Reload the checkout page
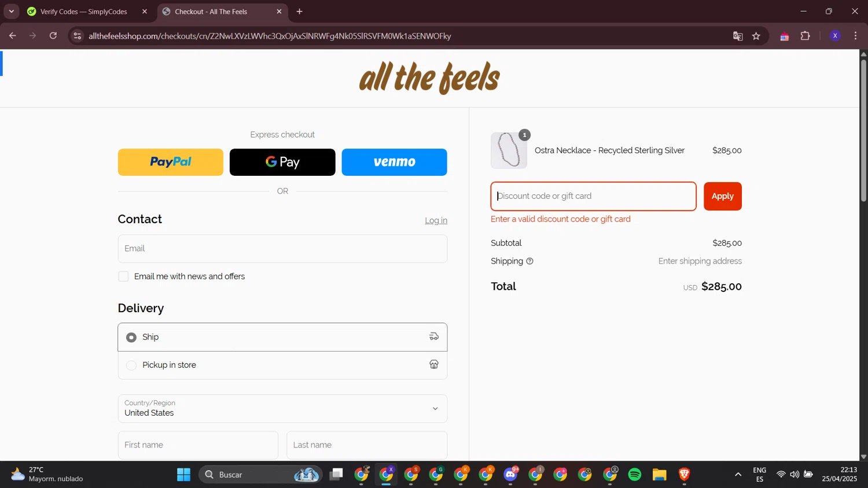 pyautogui.click(x=53, y=36)
